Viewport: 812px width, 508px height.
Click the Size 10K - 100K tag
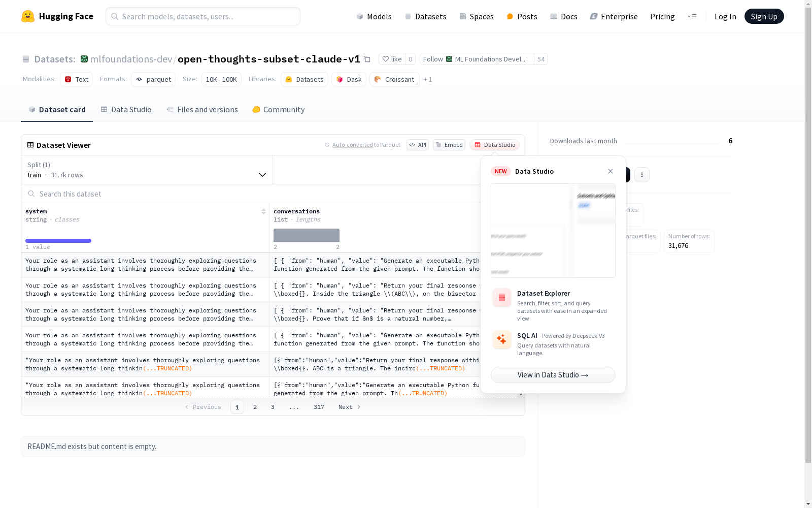[x=221, y=79]
